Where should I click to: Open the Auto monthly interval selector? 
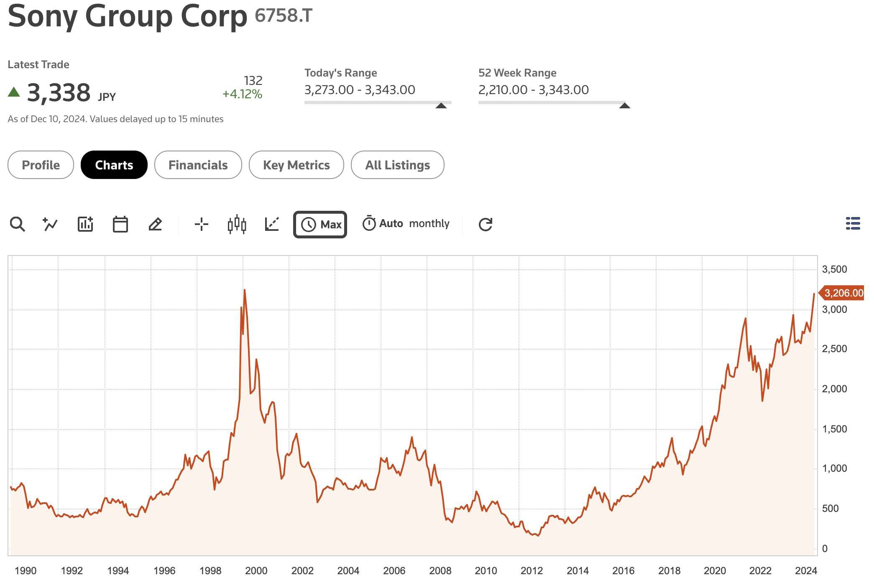[406, 224]
